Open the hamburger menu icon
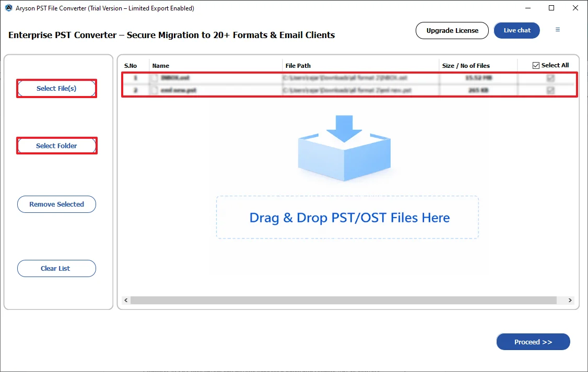588x372 pixels. 558,30
